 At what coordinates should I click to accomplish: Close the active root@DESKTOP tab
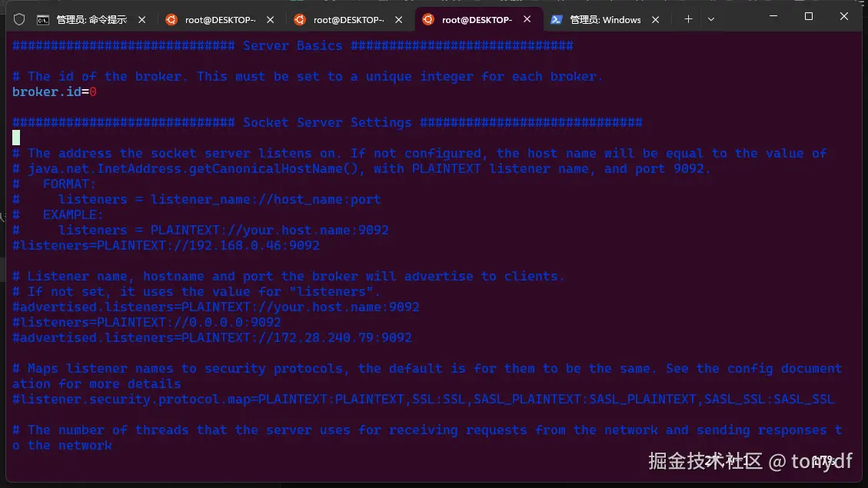click(527, 20)
